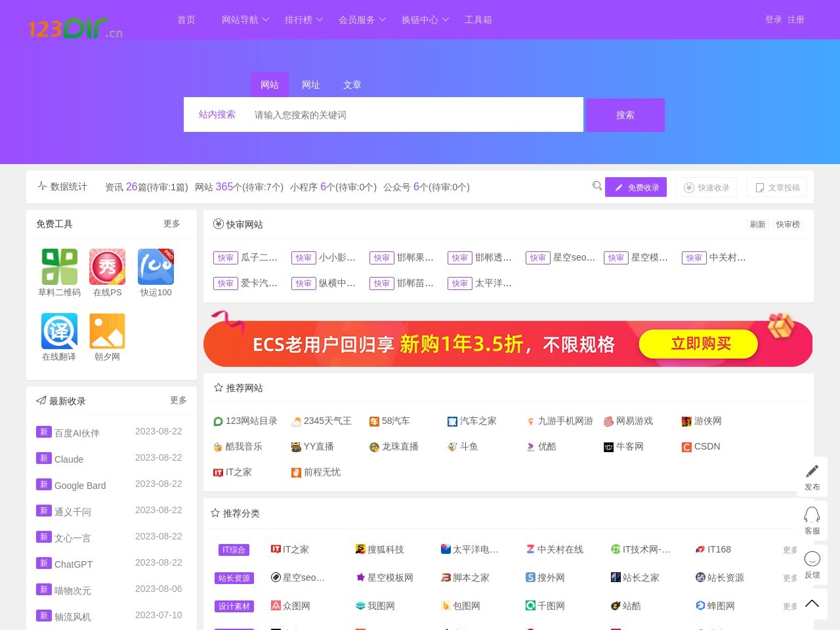Open the 在线翻译 translation tool icon
This screenshot has height=630, width=840.
(58, 329)
